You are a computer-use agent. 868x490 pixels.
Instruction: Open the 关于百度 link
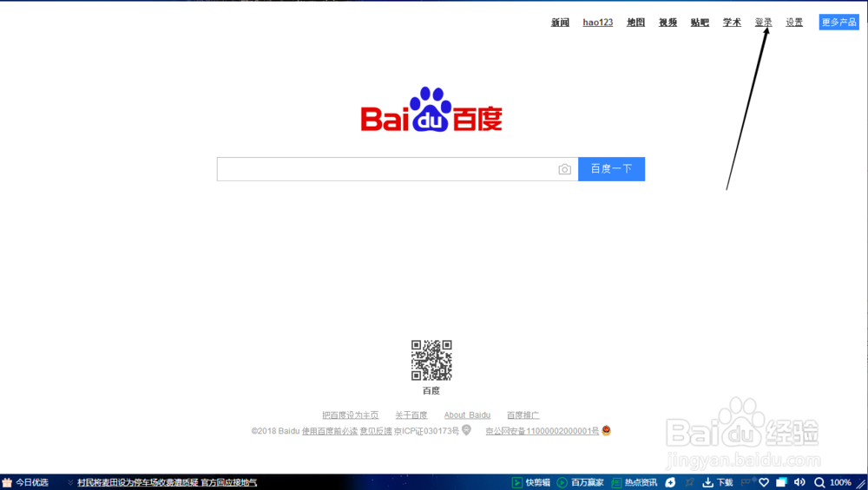tap(411, 415)
